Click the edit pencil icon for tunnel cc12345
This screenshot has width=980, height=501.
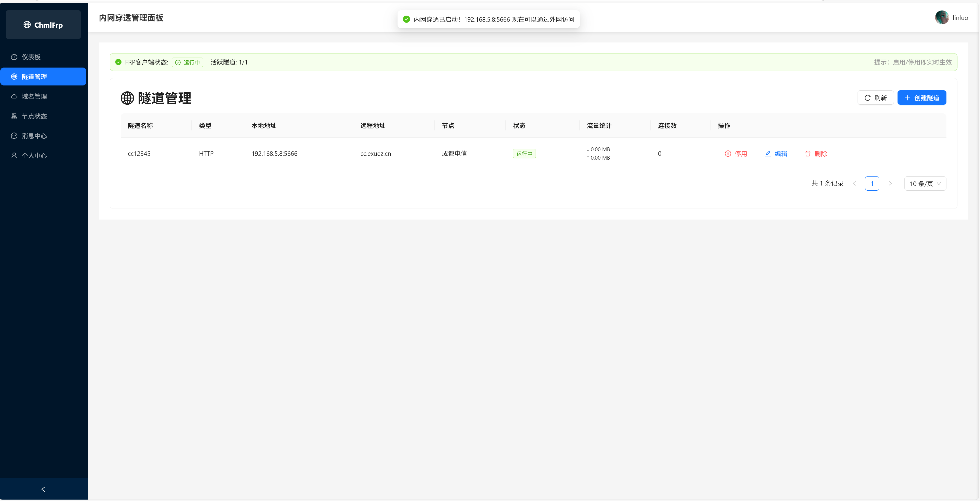pos(768,154)
